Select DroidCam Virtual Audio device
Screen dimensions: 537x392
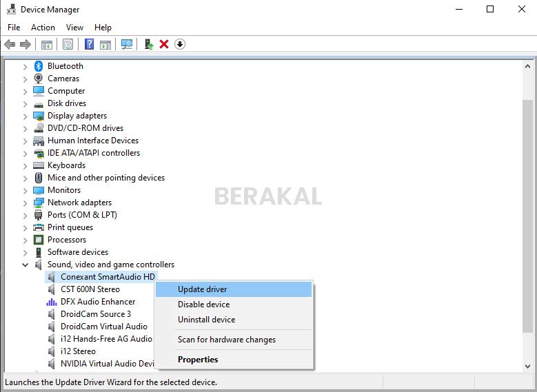click(x=104, y=327)
